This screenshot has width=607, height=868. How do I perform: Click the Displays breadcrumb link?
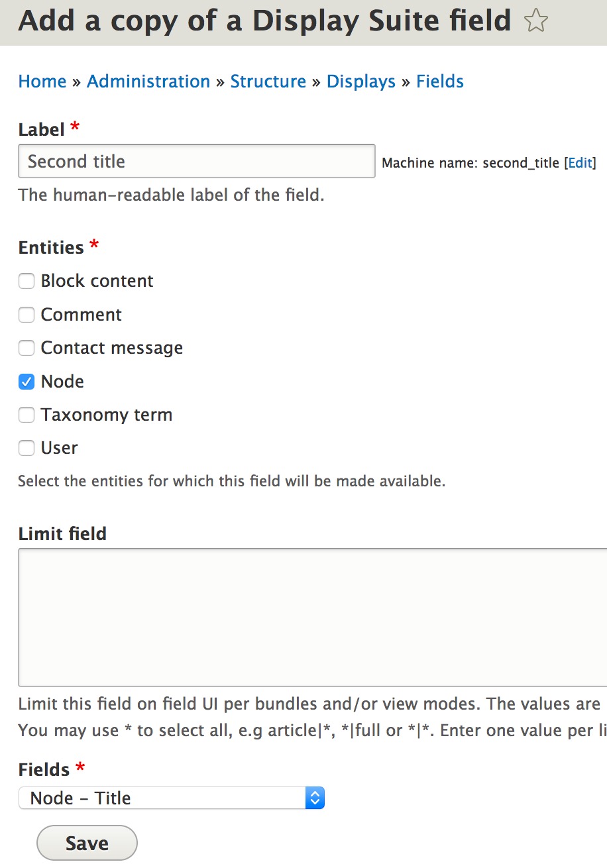[360, 81]
